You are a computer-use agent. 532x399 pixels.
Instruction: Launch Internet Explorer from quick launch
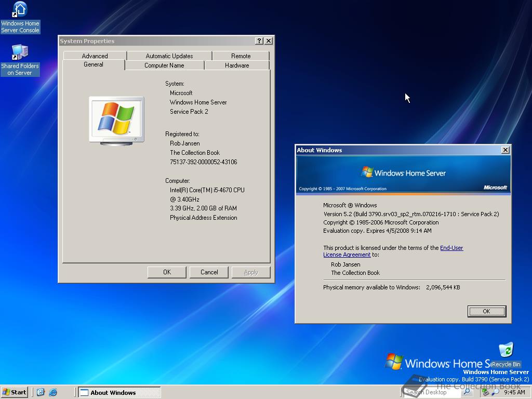pos(53,392)
